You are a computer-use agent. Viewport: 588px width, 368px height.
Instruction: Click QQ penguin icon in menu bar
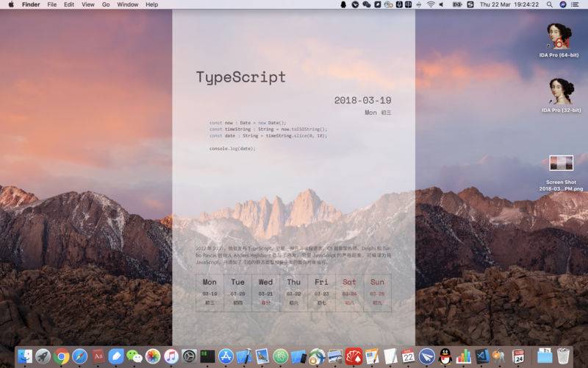click(343, 4)
